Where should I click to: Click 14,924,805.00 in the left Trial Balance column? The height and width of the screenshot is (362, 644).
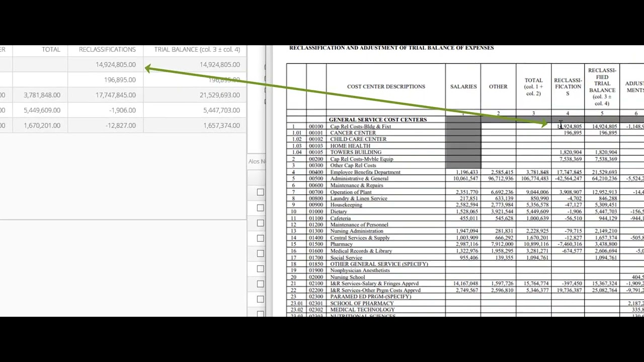tap(220, 64)
